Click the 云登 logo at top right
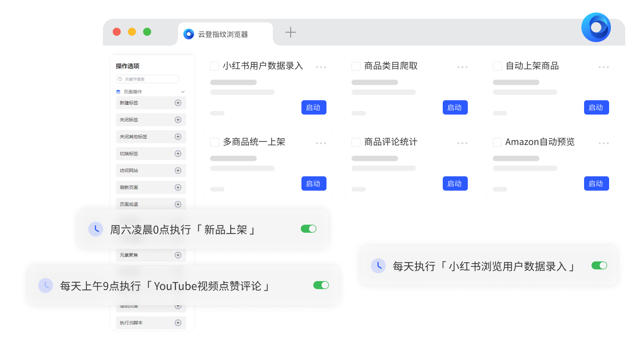644x358 pixels. point(596,27)
